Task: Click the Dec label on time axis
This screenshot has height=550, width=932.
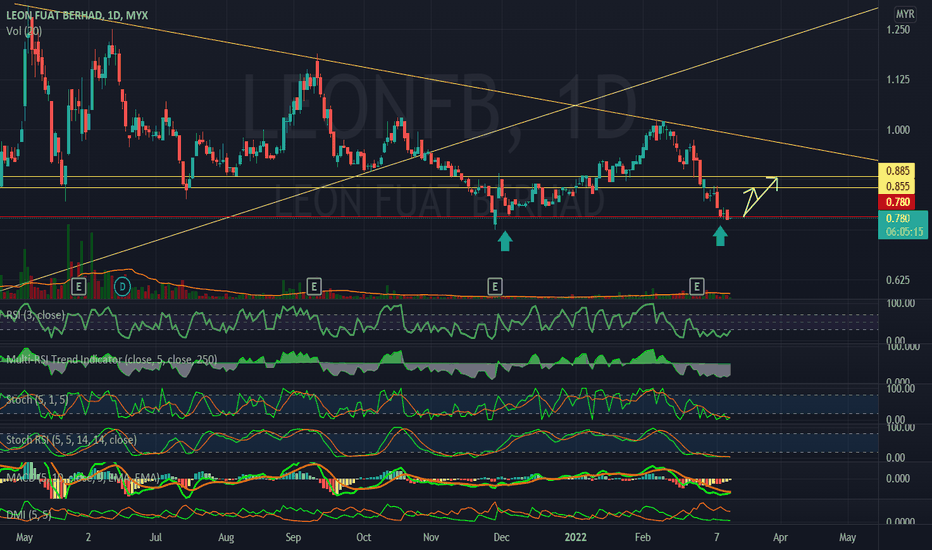Action: (501, 538)
